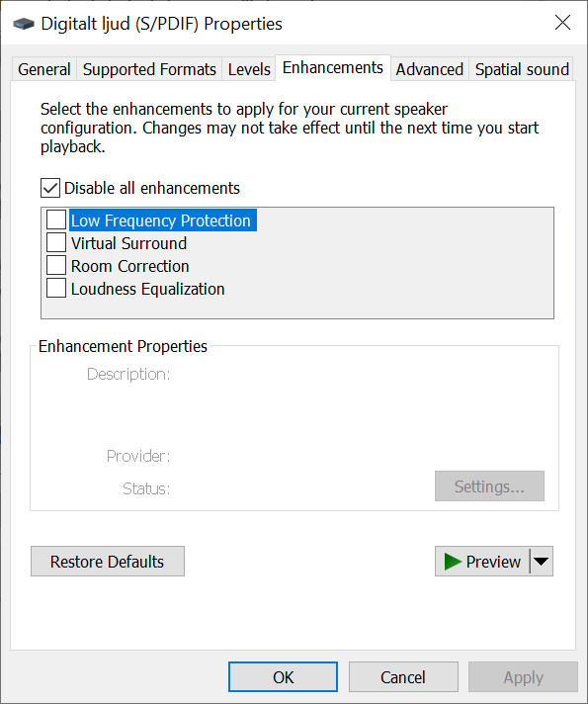This screenshot has height=704, width=588.
Task: Click the Restore Defaults button
Action: tap(108, 562)
